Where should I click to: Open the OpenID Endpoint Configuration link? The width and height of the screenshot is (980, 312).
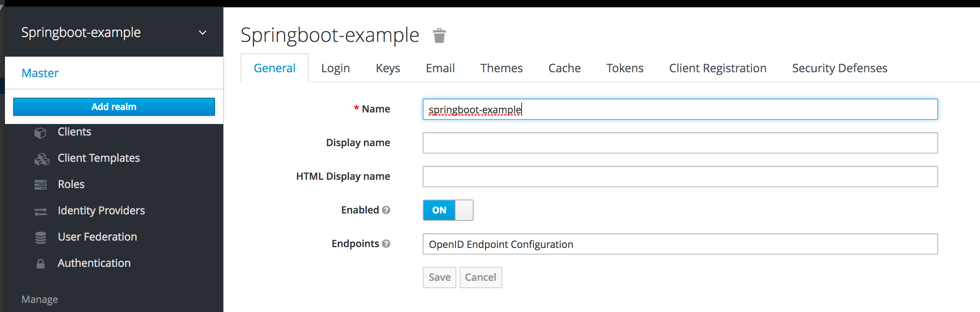click(x=501, y=244)
